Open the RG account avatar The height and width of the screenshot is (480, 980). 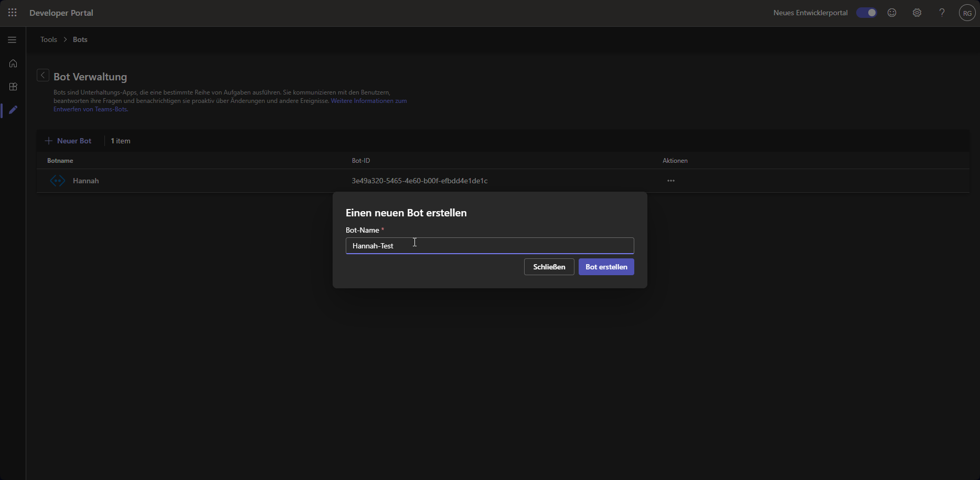click(967, 13)
